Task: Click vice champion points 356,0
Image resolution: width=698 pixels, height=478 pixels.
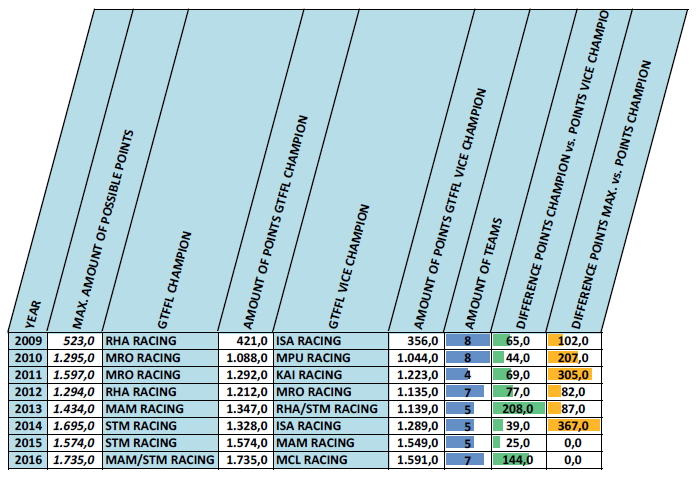Action: click(417, 341)
